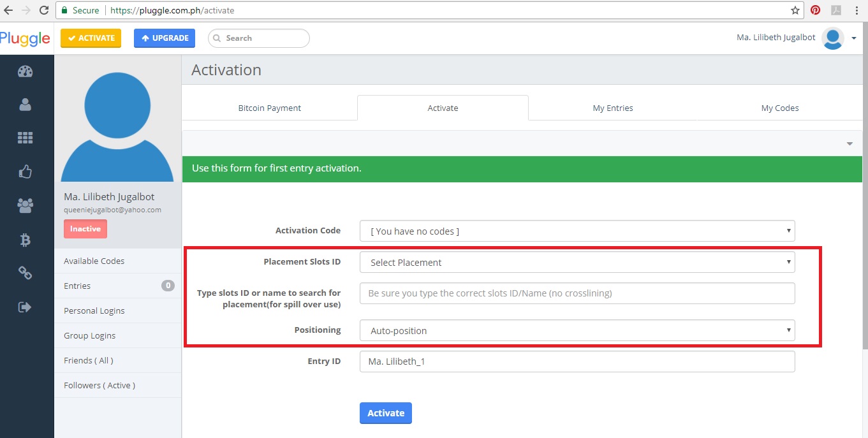This screenshot has height=438, width=868.
Task: Bookmark page with the star icon
Action: pos(795,10)
